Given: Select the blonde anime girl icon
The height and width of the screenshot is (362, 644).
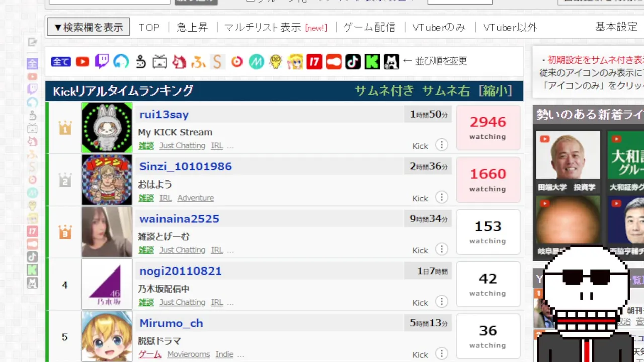Looking at the screenshot, I should 295,62.
